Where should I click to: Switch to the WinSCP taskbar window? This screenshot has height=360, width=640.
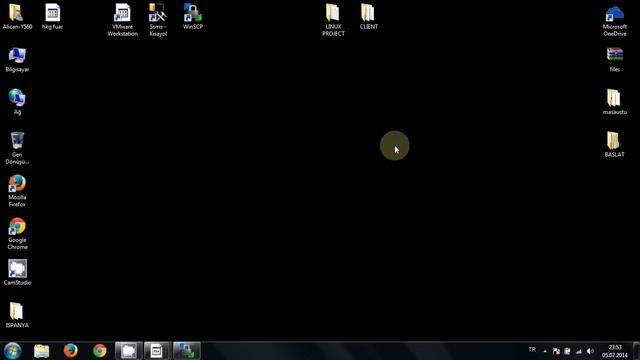click(x=187, y=351)
